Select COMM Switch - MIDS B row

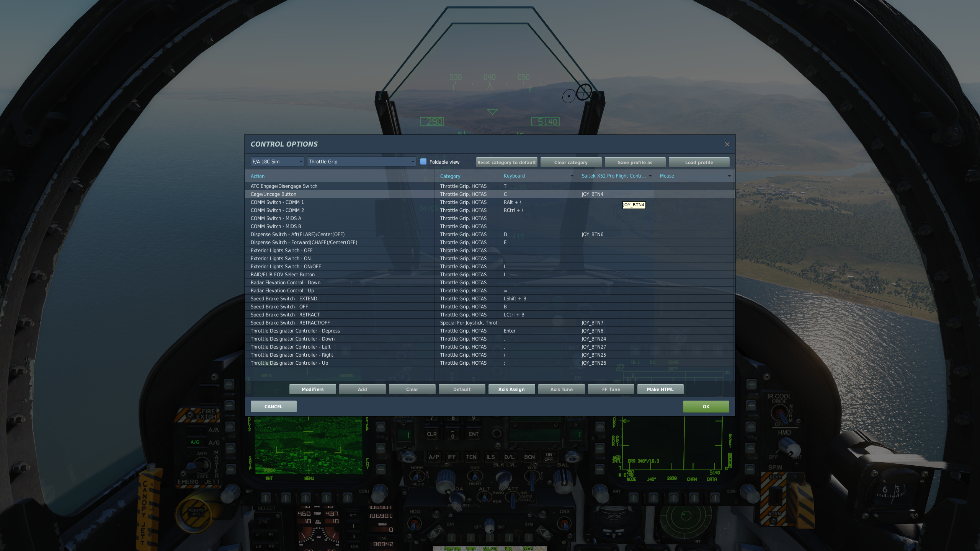tap(489, 226)
